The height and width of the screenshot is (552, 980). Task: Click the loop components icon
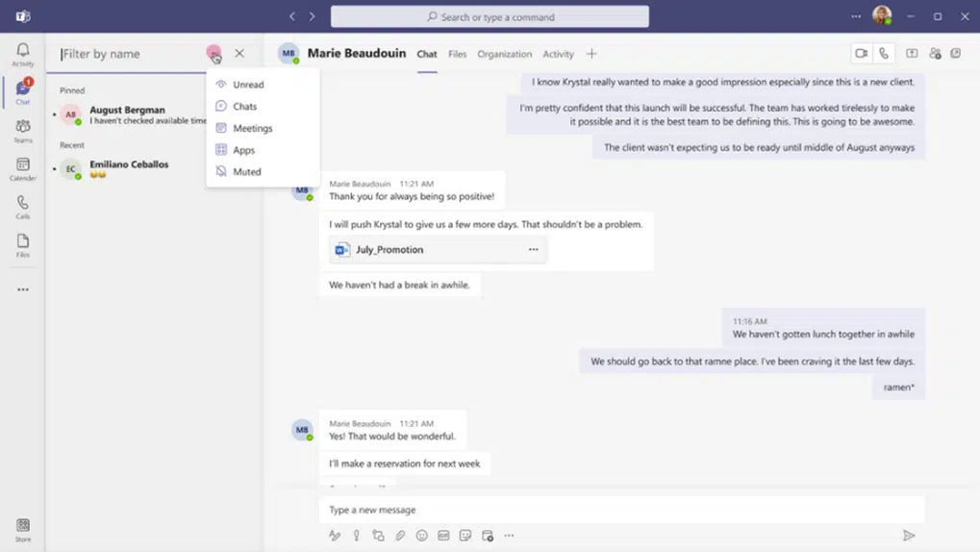click(378, 535)
